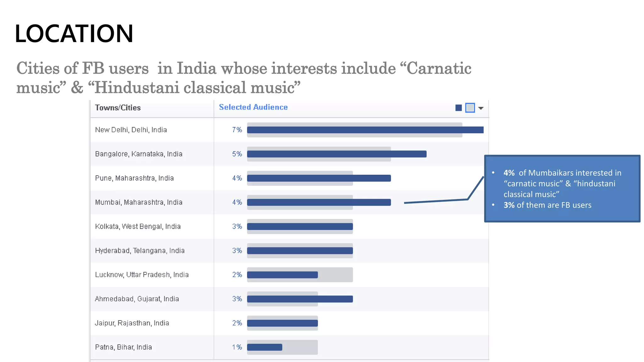Click the dark blue legend square

tap(458, 108)
